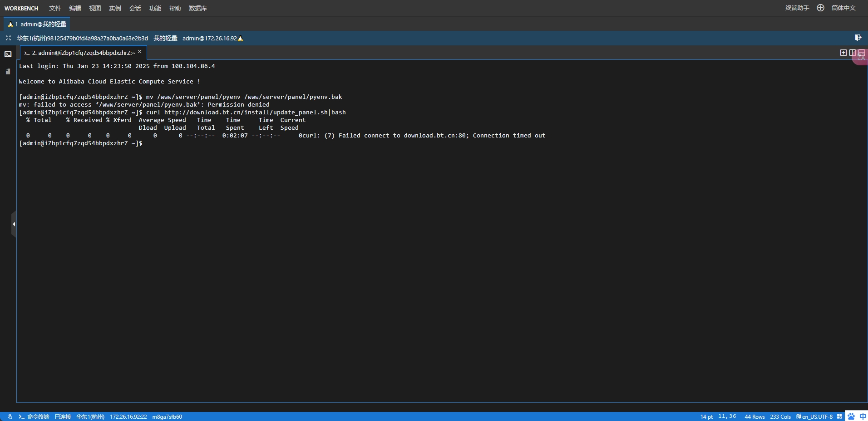Open the 编辑 menu
The width and height of the screenshot is (868, 421).
pyautogui.click(x=75, y=8)
